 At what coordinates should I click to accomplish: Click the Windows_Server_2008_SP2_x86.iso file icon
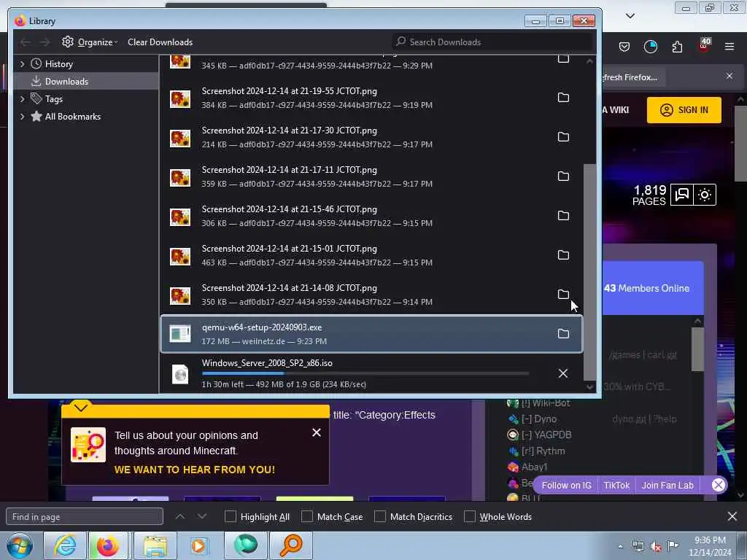tap(180, 374)
